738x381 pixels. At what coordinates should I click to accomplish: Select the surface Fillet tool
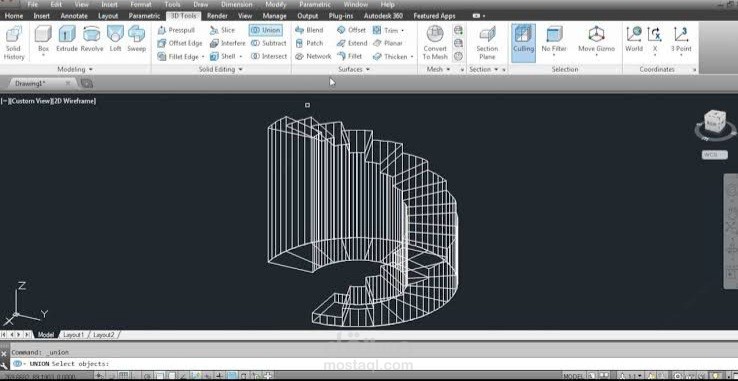[x=350, y=57]
